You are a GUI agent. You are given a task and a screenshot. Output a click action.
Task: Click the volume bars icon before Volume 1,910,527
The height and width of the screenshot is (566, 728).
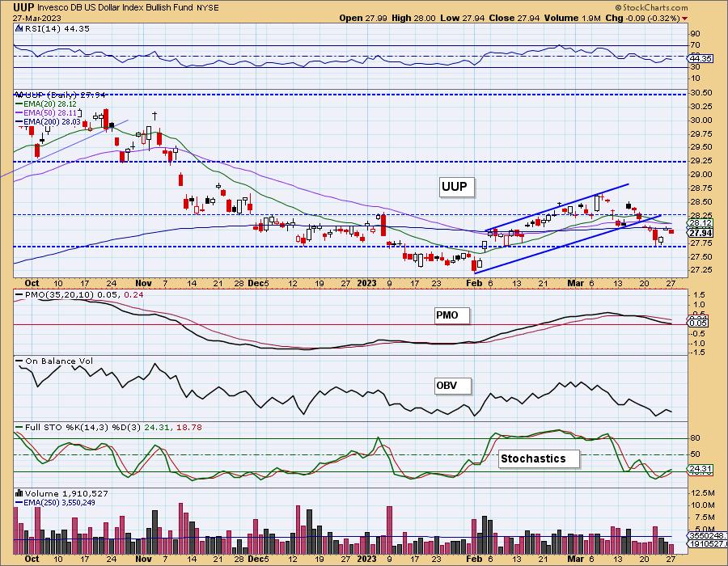click(x=19, y=493)
